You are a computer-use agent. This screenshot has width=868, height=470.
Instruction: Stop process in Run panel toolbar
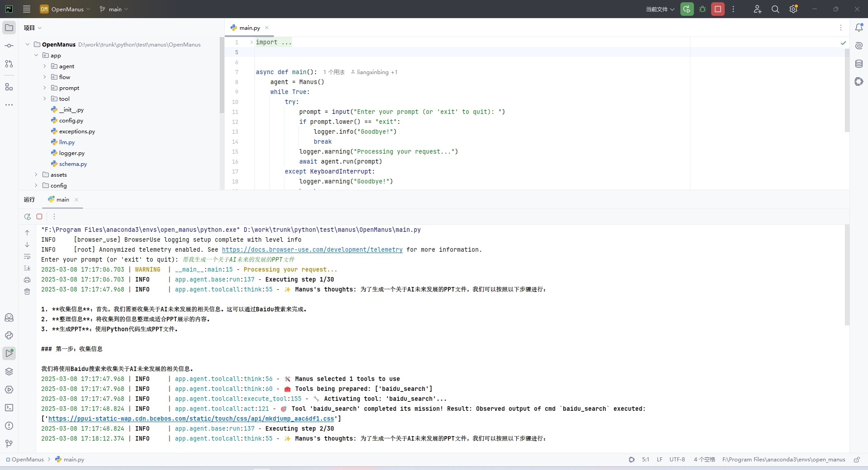(39, 216)
